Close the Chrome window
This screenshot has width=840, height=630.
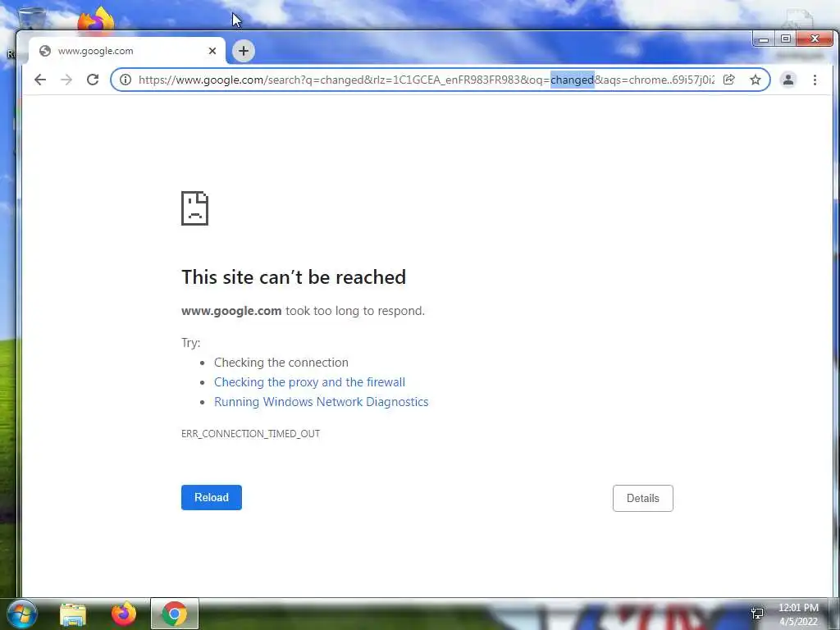(815, 39)
